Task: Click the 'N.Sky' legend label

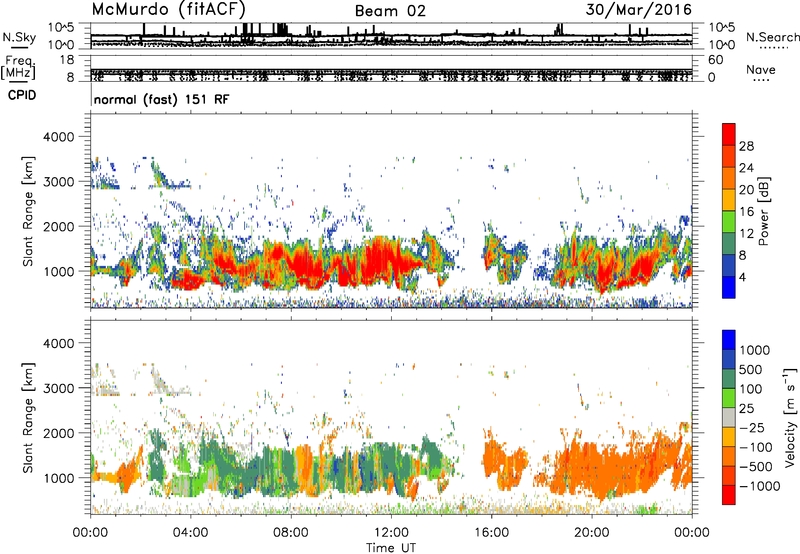Action: click(x=19, y=37)
